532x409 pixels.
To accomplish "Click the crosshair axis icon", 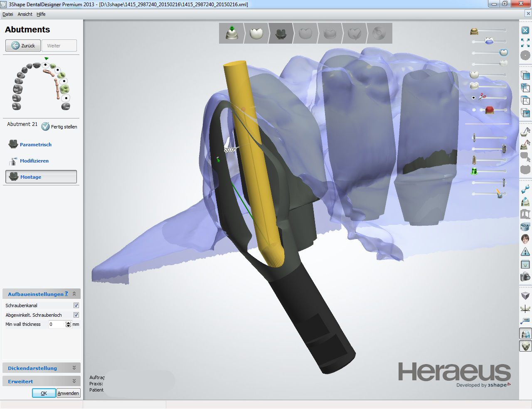I will (x=525, y=308).
